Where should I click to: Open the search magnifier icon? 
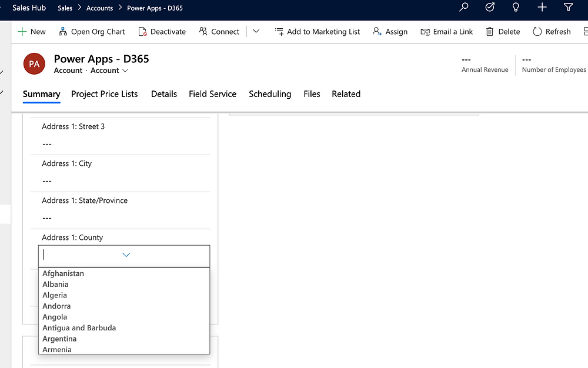coord(464,7)
